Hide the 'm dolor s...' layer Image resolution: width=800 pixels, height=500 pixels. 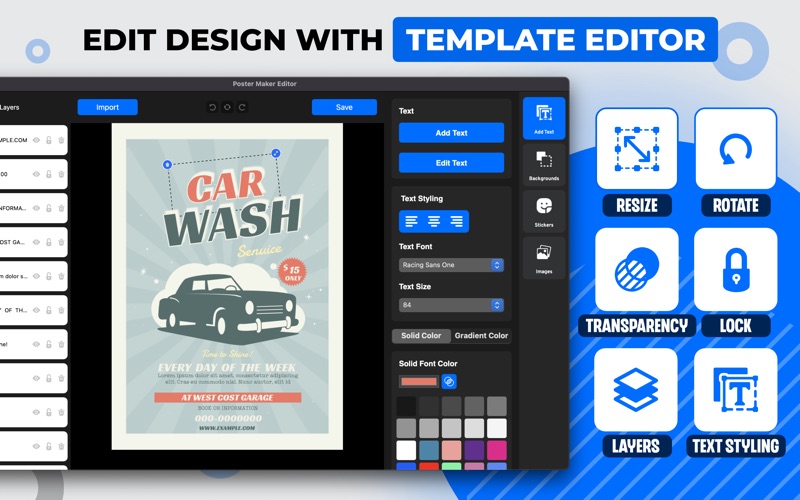tap(36, 276)
